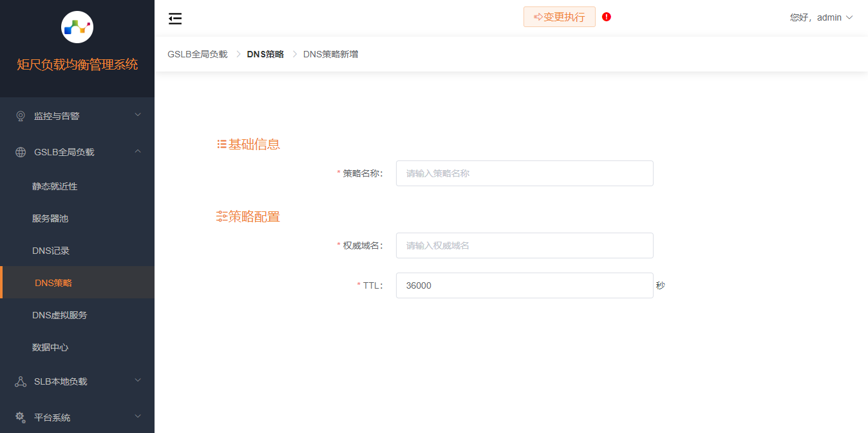This screenshot has height=433, width=868.
Task: Expand the SLB本地负载 menu section
Action: pos(77,381)
